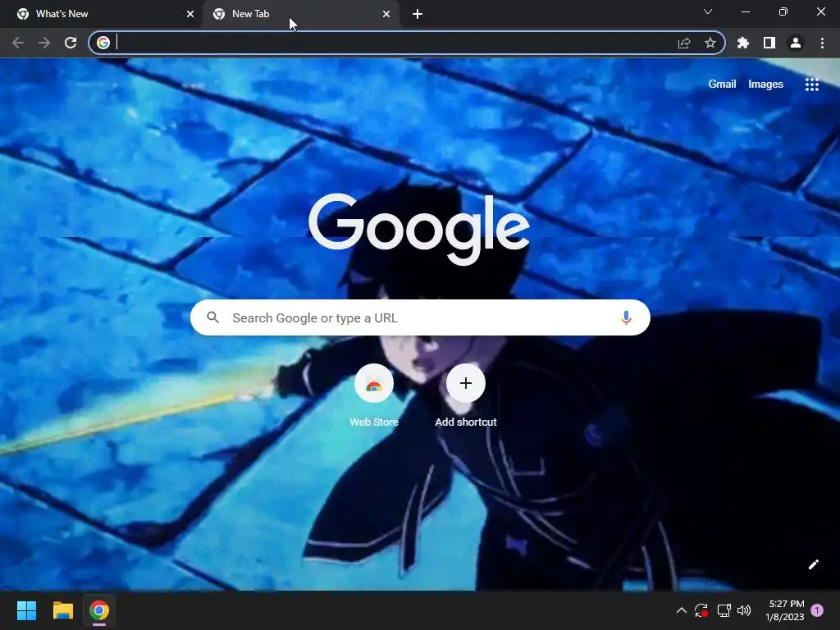Viewport: 840px width, 630px height.
Task: Click the search magnifier icon
Action: click(213, 317)
